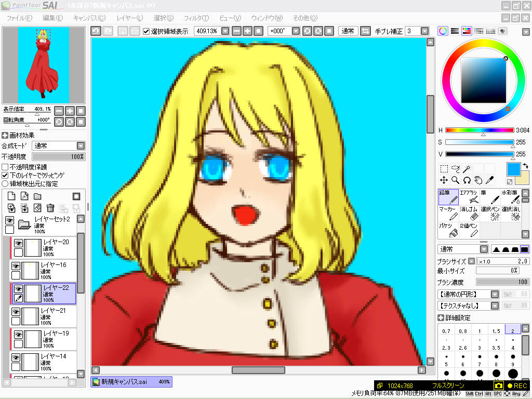Choose the magic wand tool
532x399 pixels.
coord(467,169)
